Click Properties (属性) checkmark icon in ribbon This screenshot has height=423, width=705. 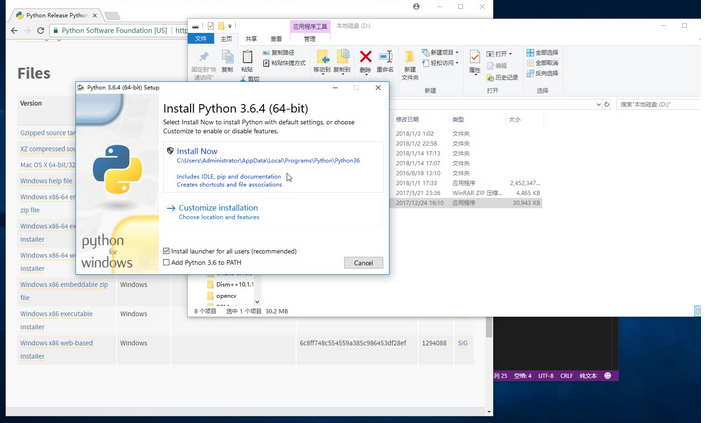coord(474,57)
